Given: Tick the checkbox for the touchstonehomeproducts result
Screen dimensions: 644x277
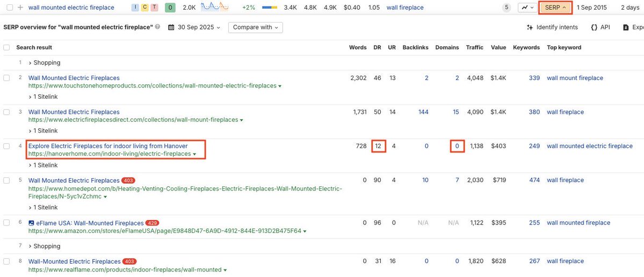Looking at the screenshot, I should point(6,78).
